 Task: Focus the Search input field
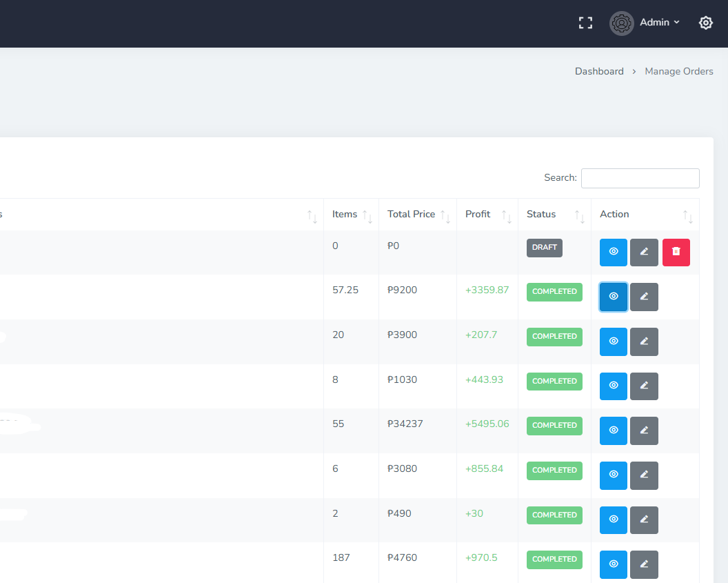point(640,178)
